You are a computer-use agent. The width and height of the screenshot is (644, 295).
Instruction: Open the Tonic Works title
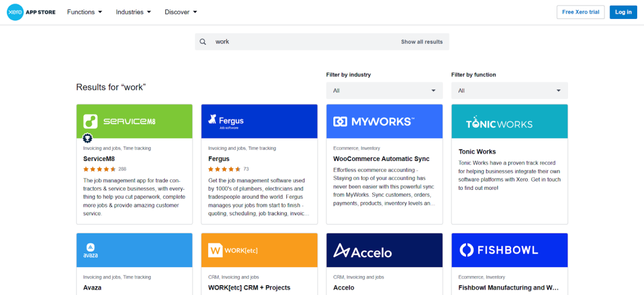[x=477, y=152]
